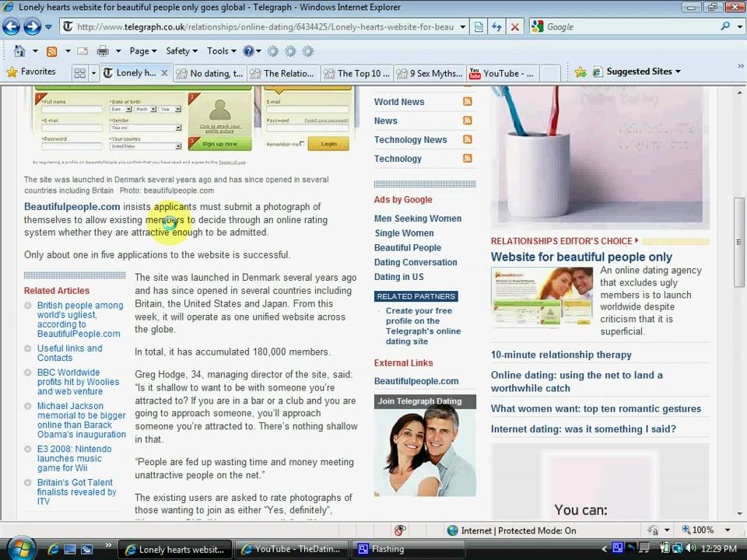Expand the Suggested Sites dropdown
This screenshot has width=747, height=560.
pyautogui.click(x=678, y=72)
